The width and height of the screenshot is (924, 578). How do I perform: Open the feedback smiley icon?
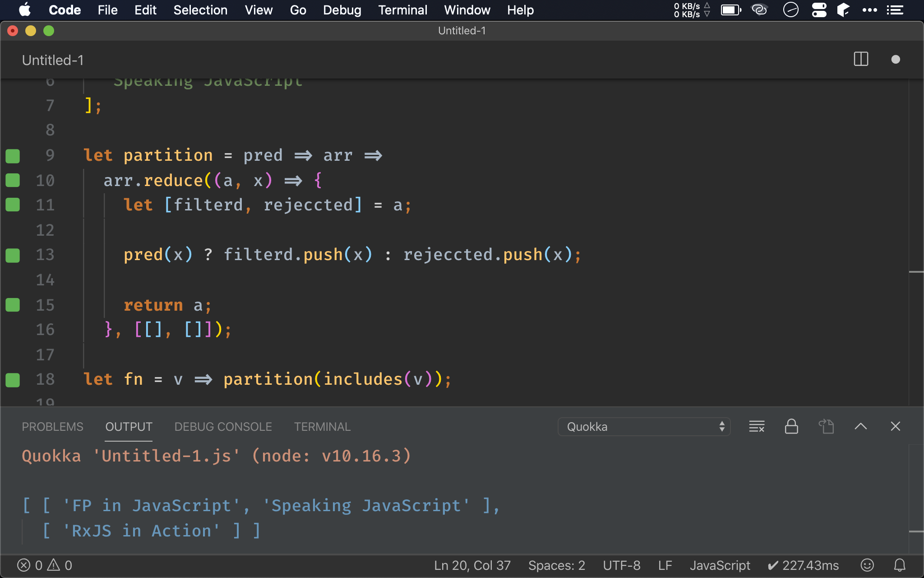[867, 565]
